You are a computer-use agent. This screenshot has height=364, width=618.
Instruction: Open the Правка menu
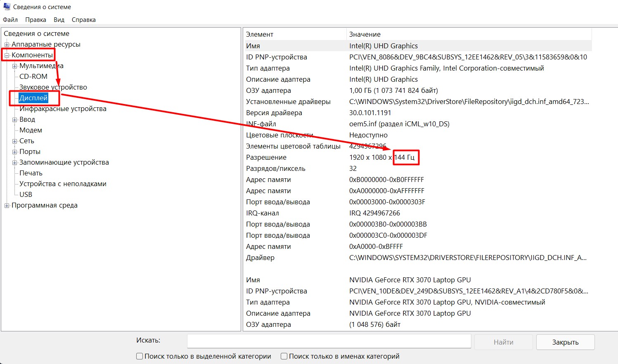tap(36, 19)
